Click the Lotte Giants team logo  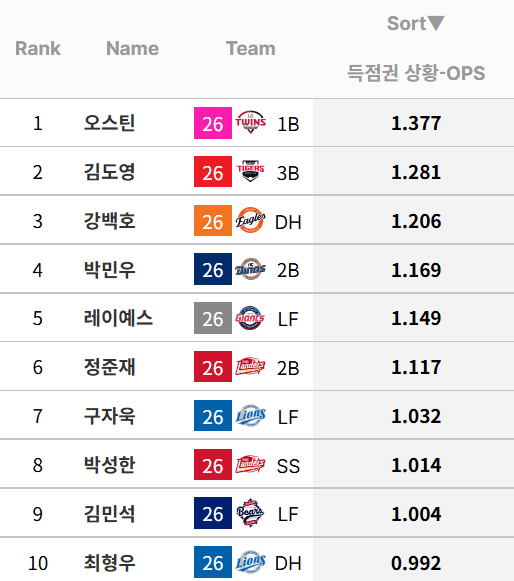coord(250,318)
